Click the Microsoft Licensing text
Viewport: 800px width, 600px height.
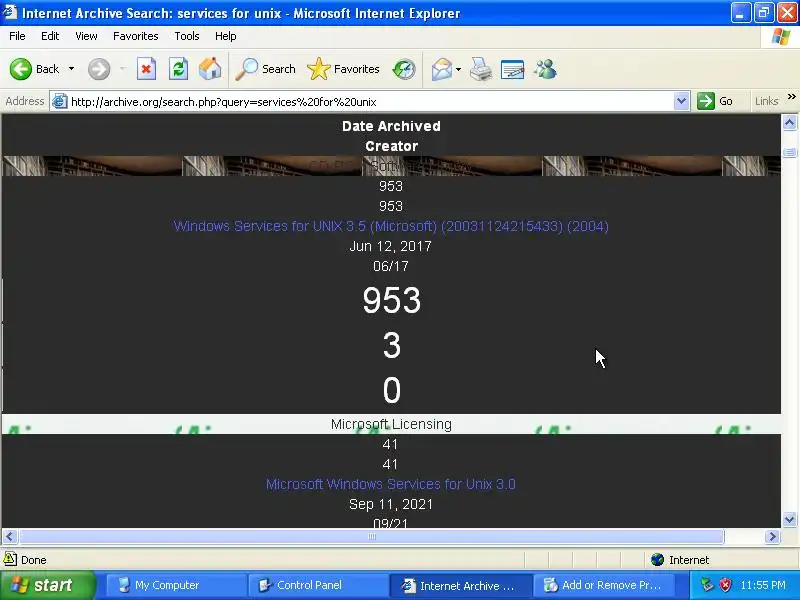[x=391, y=424]
